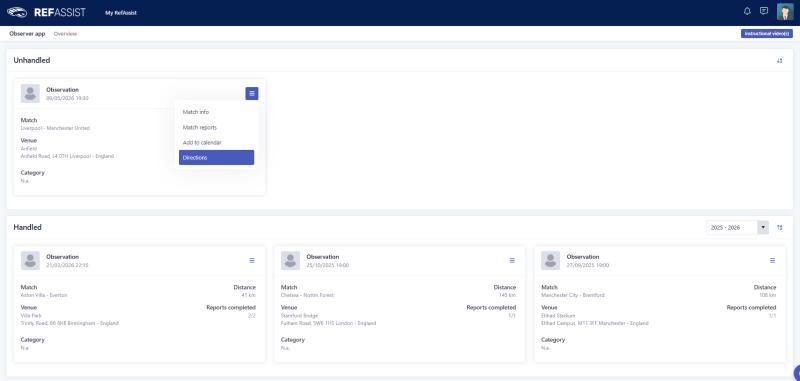Click the 145 km distance value
The image size is (800, 381).
508,295
